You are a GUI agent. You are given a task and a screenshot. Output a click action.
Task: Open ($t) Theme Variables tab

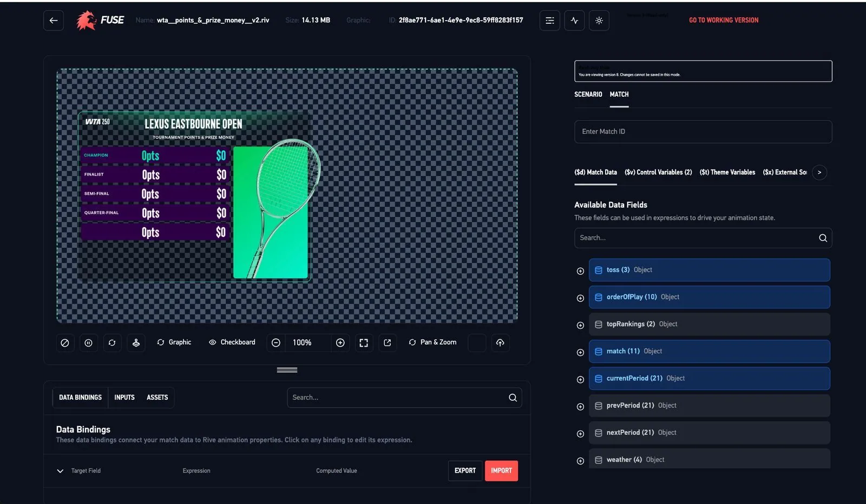click(x=727, y=173)
